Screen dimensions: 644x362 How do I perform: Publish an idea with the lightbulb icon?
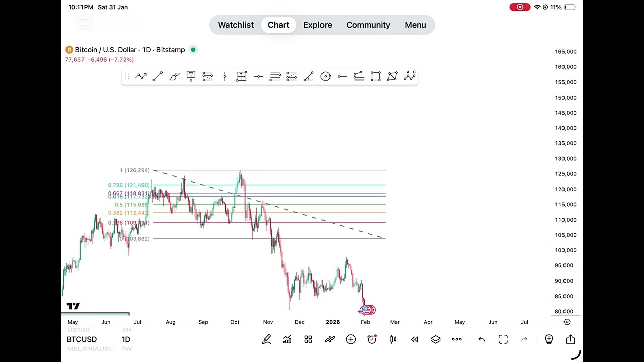(549, 340)
